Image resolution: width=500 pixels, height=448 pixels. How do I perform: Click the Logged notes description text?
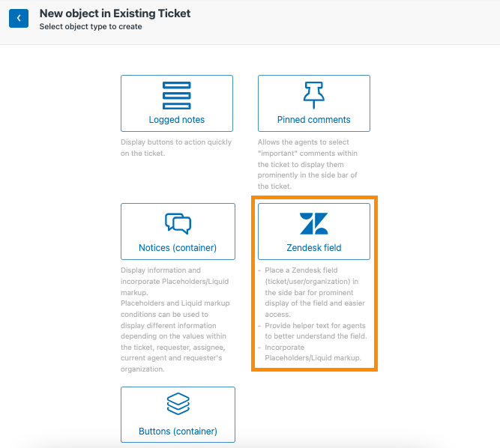click(176, 148)
